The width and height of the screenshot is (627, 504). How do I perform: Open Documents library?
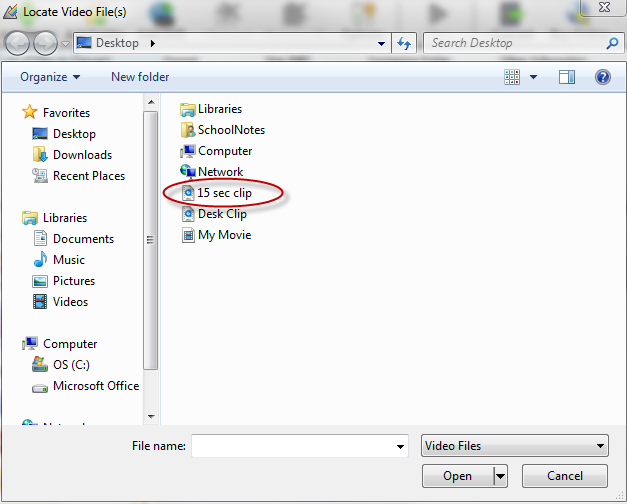[83, 239]
